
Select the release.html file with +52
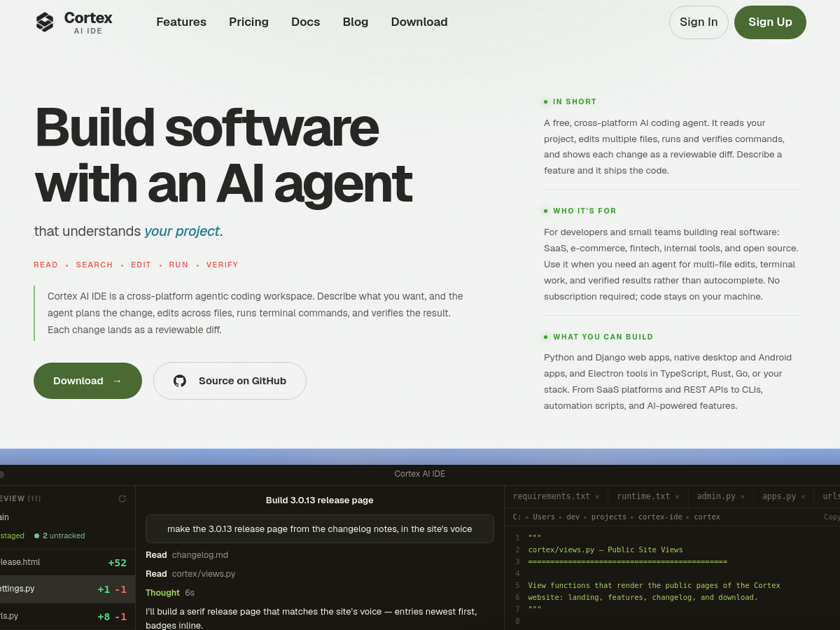[67, 562]
